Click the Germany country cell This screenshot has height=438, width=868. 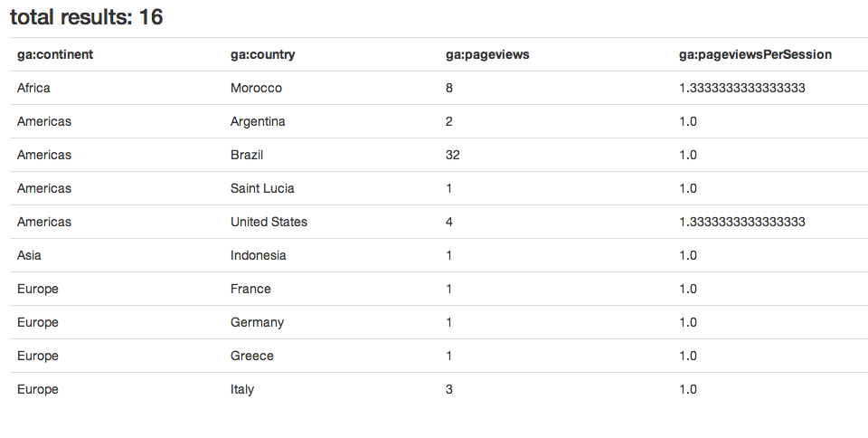257,322
